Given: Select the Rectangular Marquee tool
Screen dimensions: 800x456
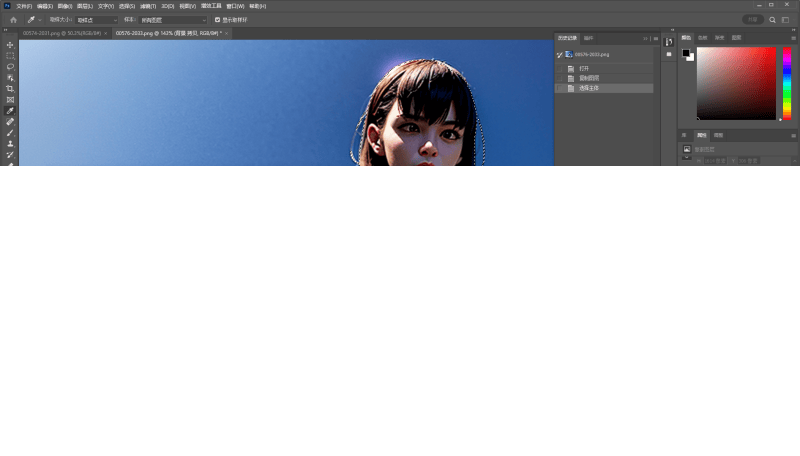Looking at the screenshot, I should [x=10, y=56].
